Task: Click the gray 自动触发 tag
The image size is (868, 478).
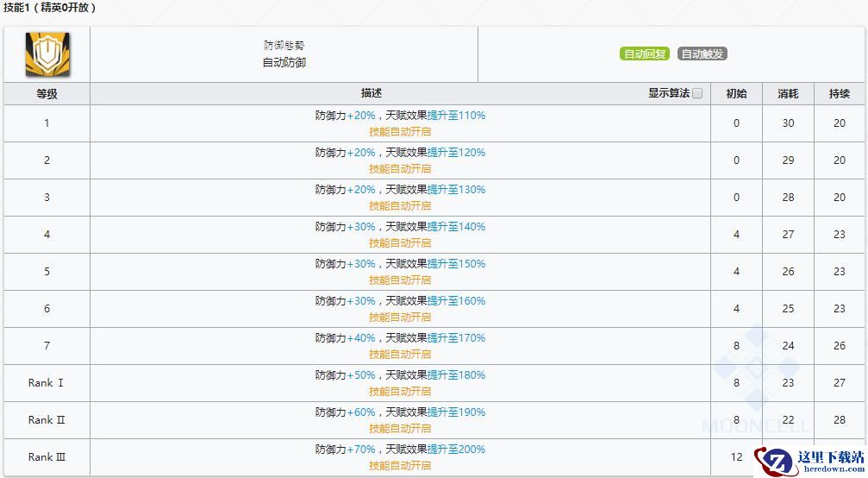Action: pyautogui.click(x=702, y=53)
